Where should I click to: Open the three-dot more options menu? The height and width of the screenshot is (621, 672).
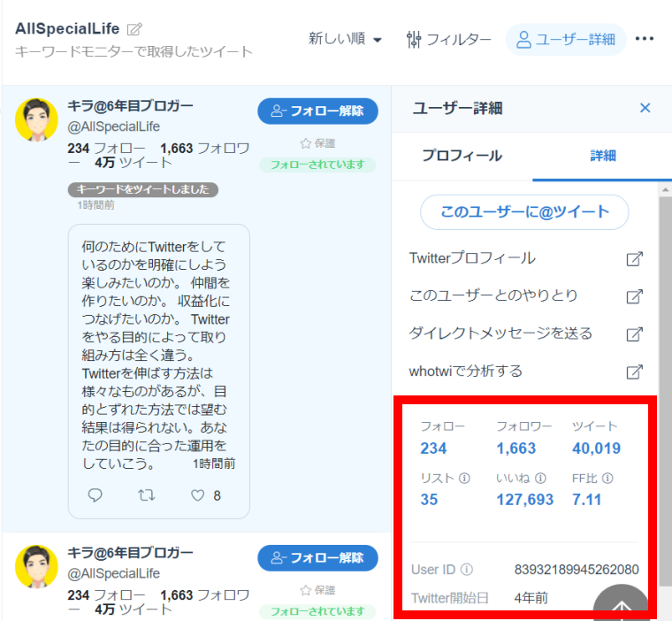click(645, 39)
